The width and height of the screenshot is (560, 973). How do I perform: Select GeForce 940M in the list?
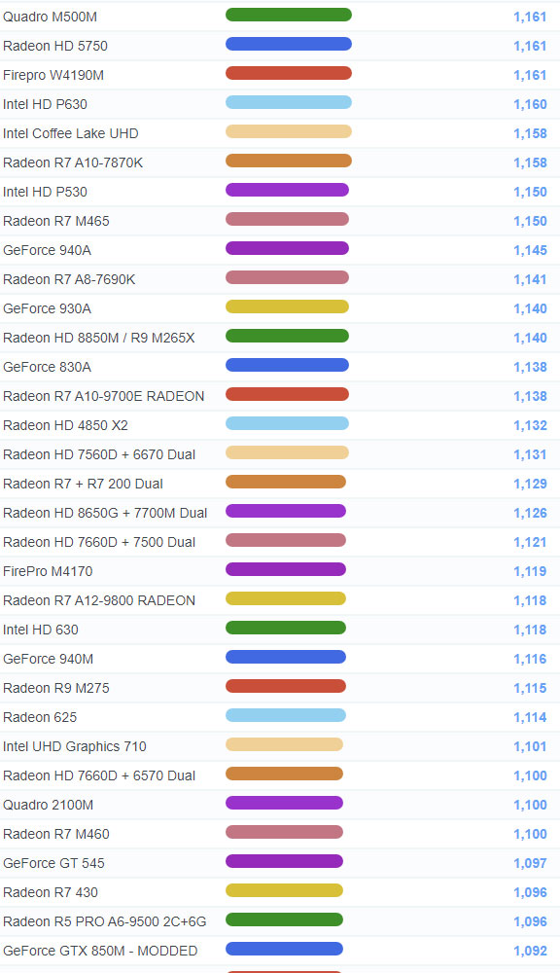point(48,659)
